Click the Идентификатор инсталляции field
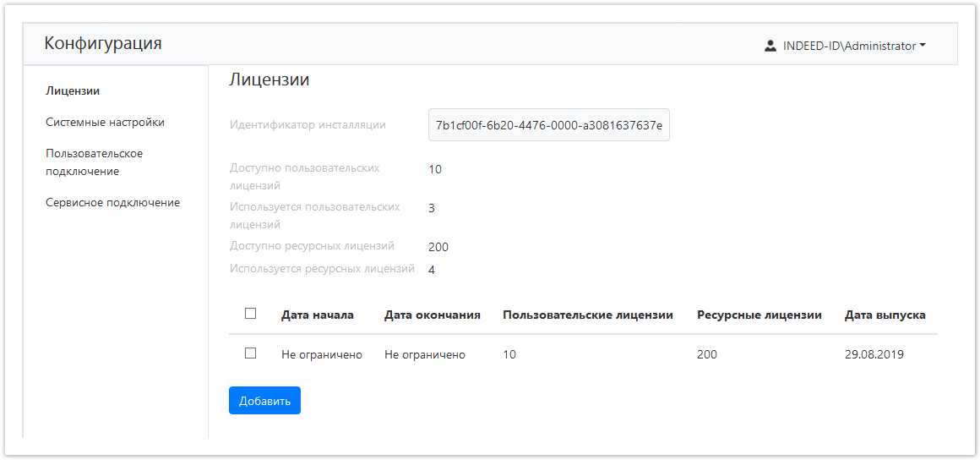Screen dimensions: 980x460 (x=548, y=125)
